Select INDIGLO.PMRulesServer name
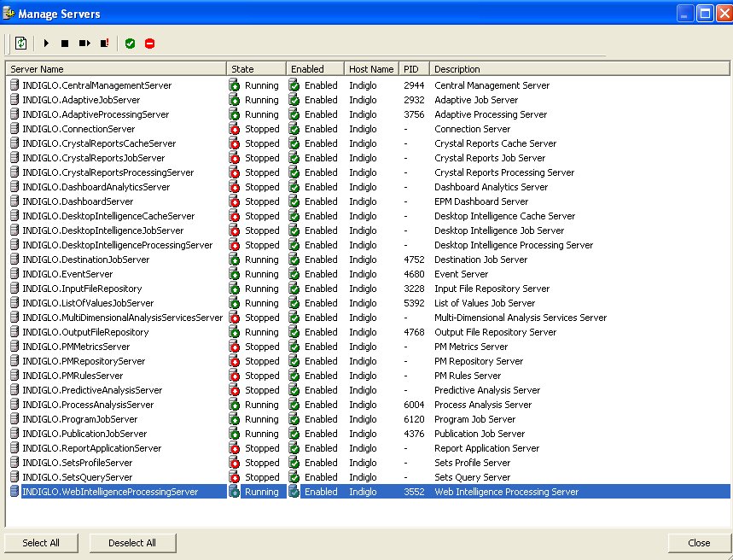This screenshot has height=560, width=733. (73, 376)
